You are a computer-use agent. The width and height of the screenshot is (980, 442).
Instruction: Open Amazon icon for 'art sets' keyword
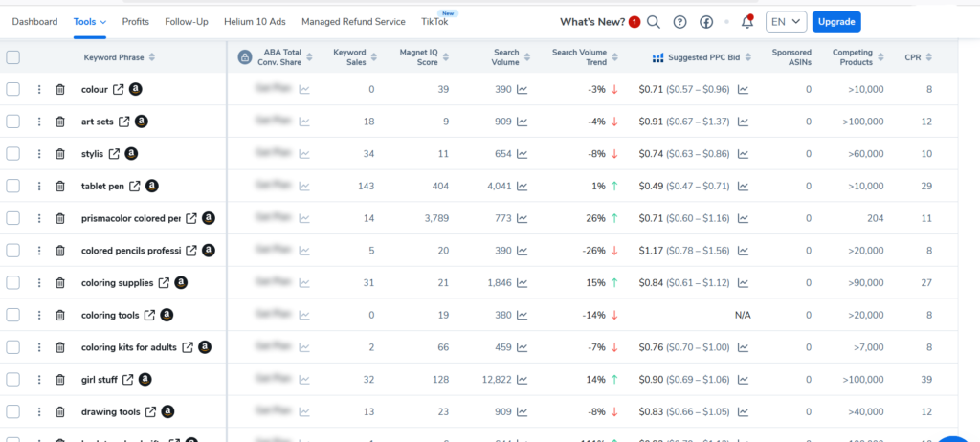142,122
